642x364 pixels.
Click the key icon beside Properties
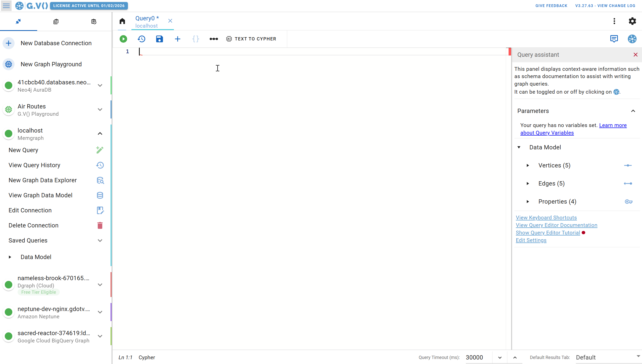coord(628,202)
